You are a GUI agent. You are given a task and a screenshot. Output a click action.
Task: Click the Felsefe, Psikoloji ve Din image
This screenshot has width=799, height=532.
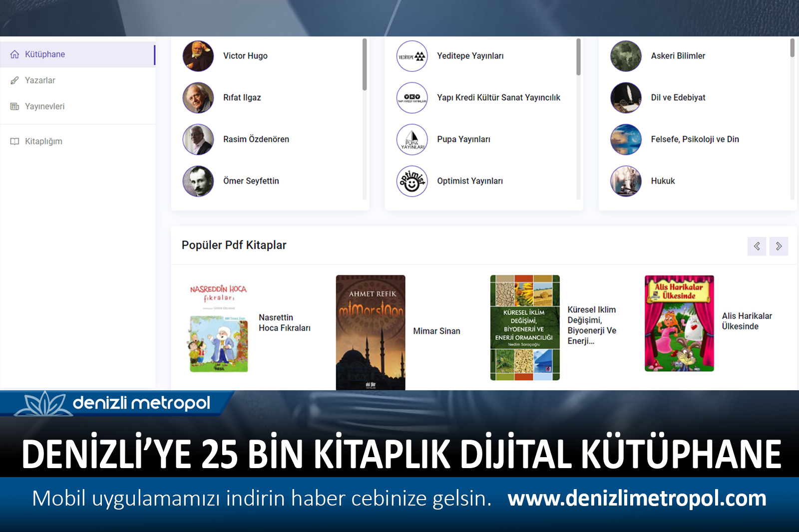626,139
